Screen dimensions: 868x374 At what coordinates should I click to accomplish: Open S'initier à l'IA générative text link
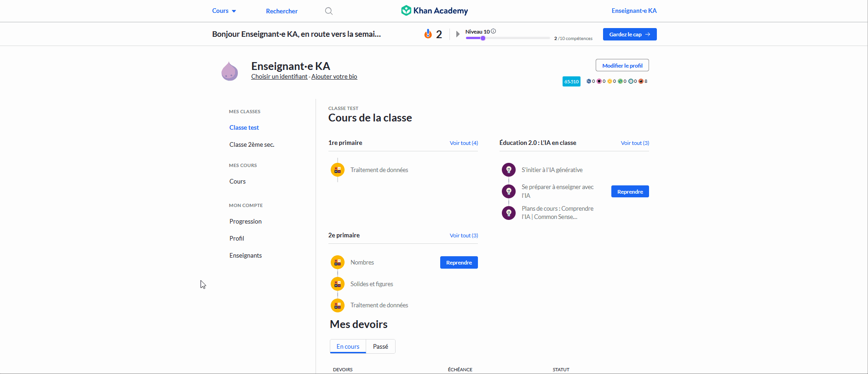(552, 170)
